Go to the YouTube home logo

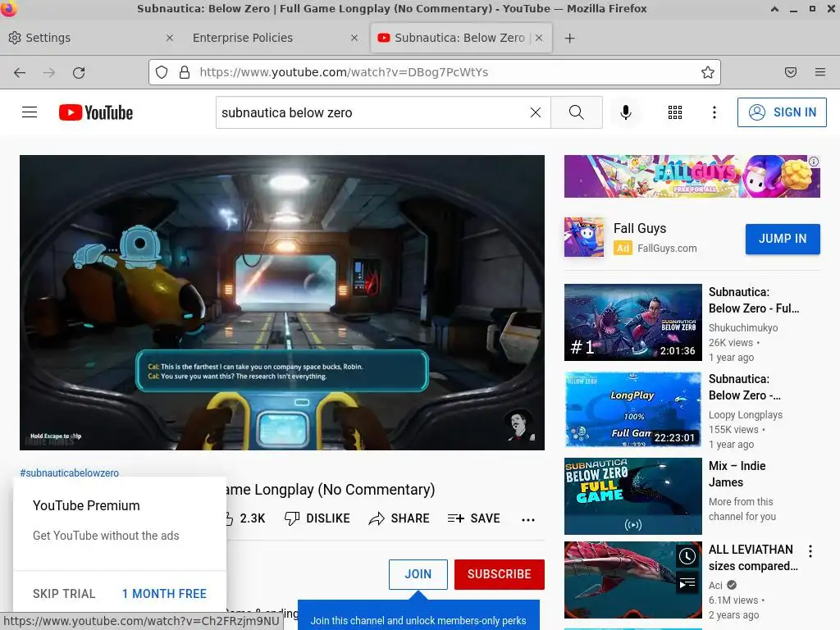pyautogui.click(x=96, y=112)
